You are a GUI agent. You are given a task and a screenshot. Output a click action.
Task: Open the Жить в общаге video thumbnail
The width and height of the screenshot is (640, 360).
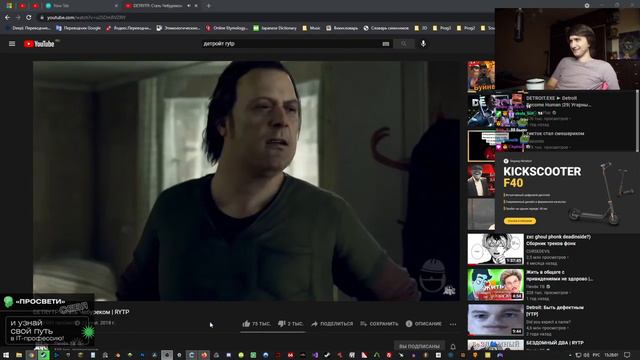point(496,284)
